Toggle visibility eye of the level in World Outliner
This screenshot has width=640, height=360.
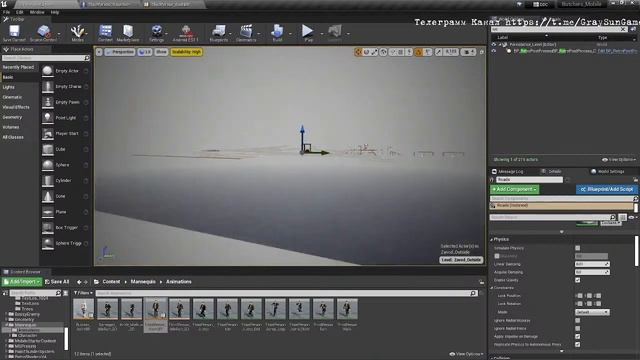click(493, 44)
